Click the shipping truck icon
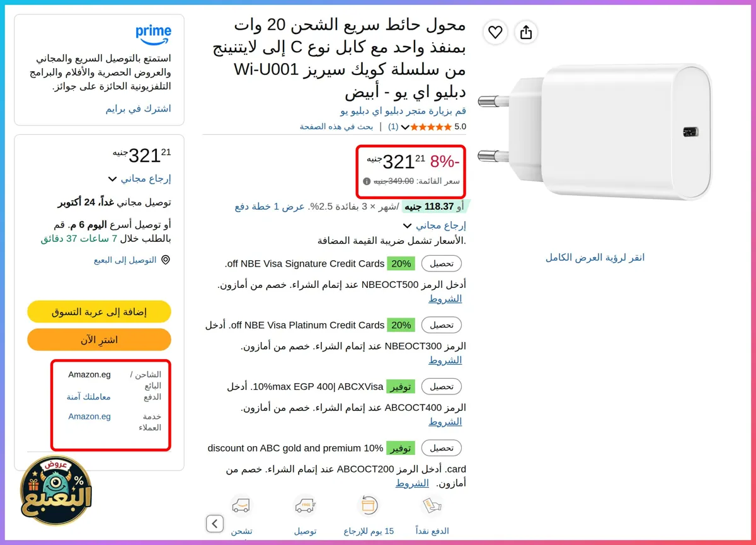Viewport: 756px width, 545px height. tap(241, 506)
